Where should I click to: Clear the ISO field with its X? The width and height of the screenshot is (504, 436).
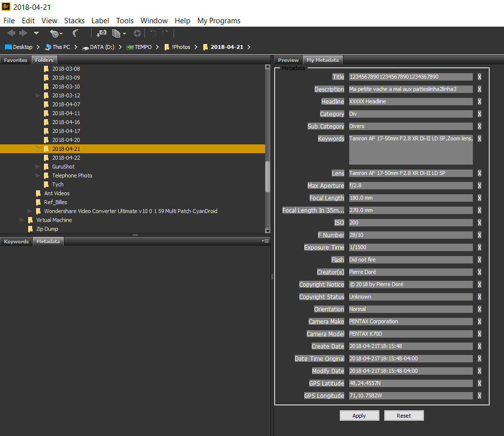479,222
